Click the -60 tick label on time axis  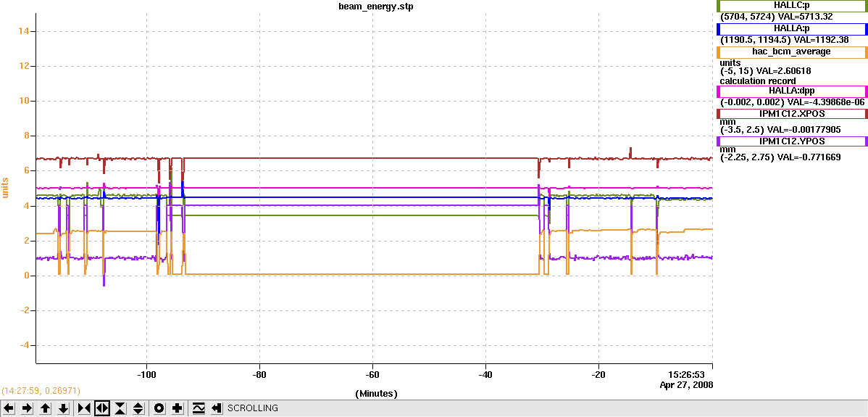pos(372,375)
